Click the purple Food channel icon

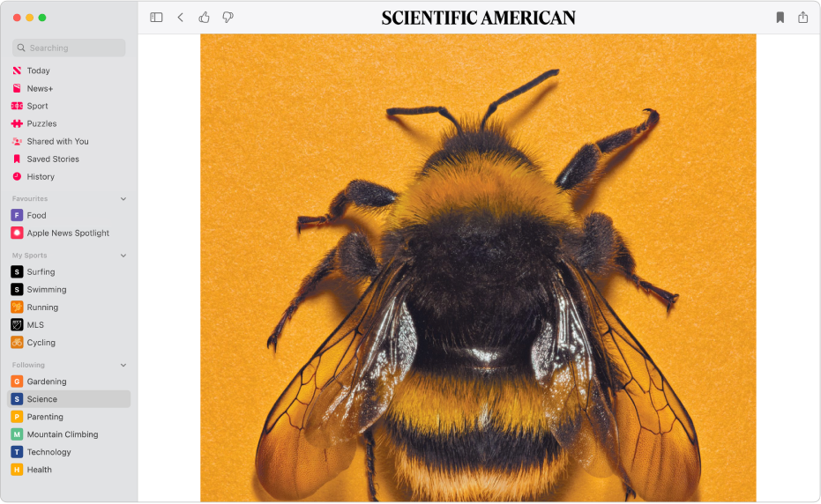17,215
